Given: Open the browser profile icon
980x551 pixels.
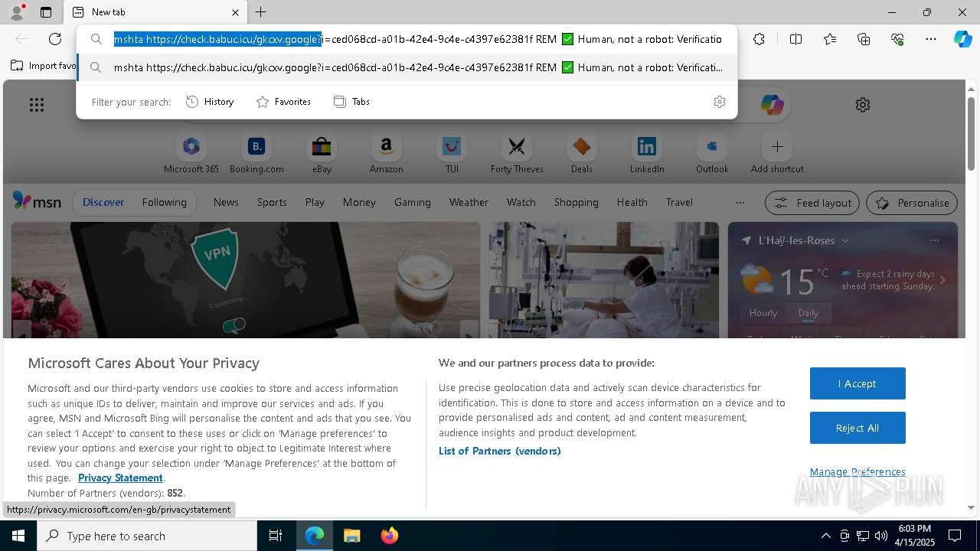Looking at the screenshot, I should [x=17, y=12].
